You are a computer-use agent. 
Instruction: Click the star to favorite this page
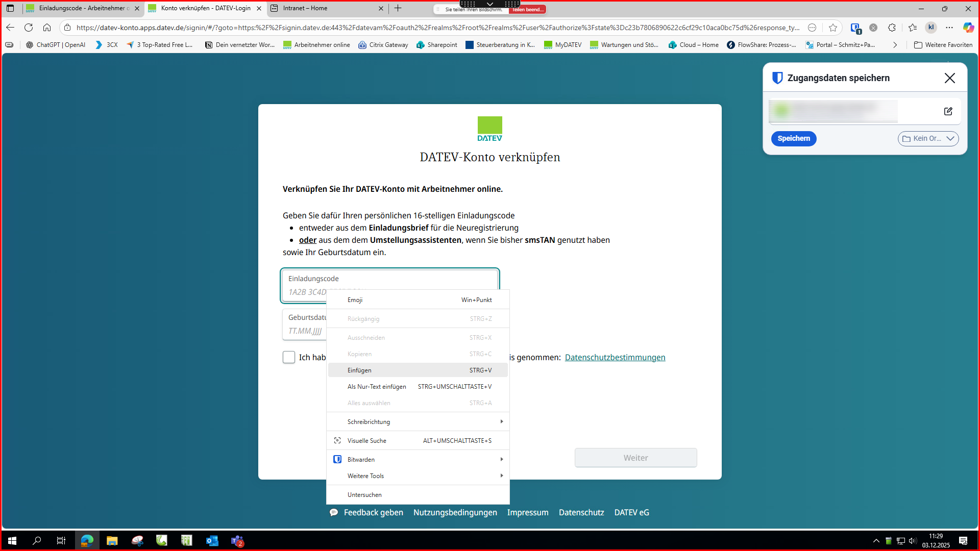(x=833, y=28)
